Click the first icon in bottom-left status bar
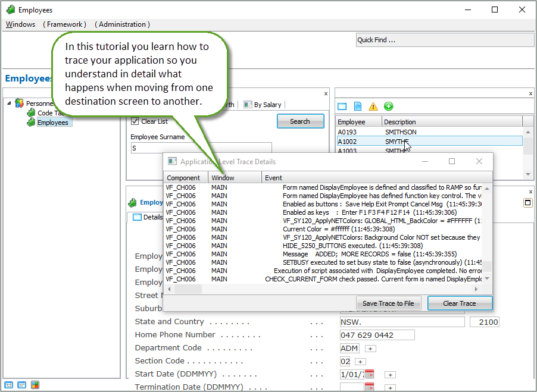 (x=9, y=385)
